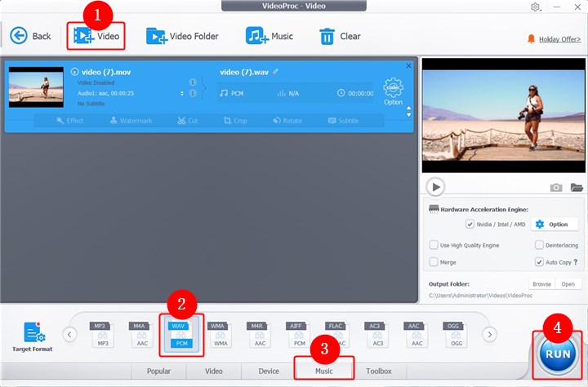Screen dimensions: 588x387
Task: Click the video (7).mov thumbnail
Action: click(x=36, y=87)
